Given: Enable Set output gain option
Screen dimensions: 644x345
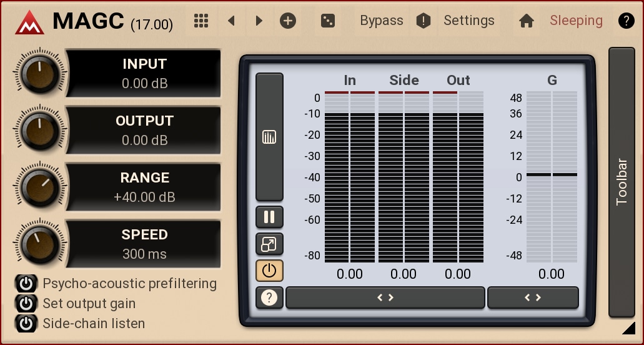Looking at the screenshot, I should 26,304.
